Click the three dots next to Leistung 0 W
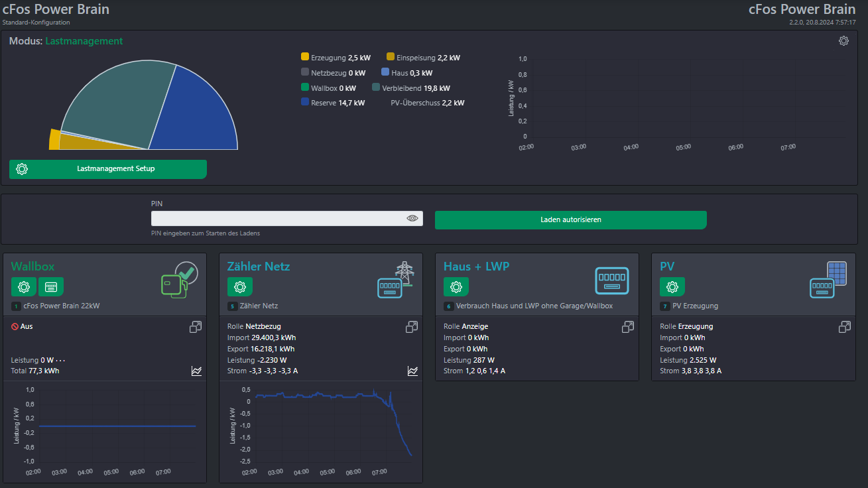The width and height of the screenshot is (868, 488). tap(60, 360)
